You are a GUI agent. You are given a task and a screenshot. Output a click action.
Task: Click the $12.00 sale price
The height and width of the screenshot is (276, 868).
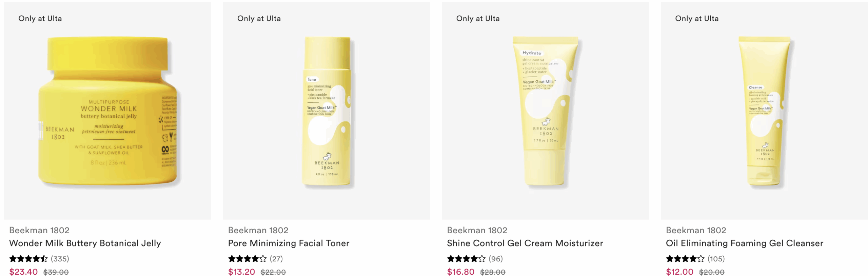point(680,272)
